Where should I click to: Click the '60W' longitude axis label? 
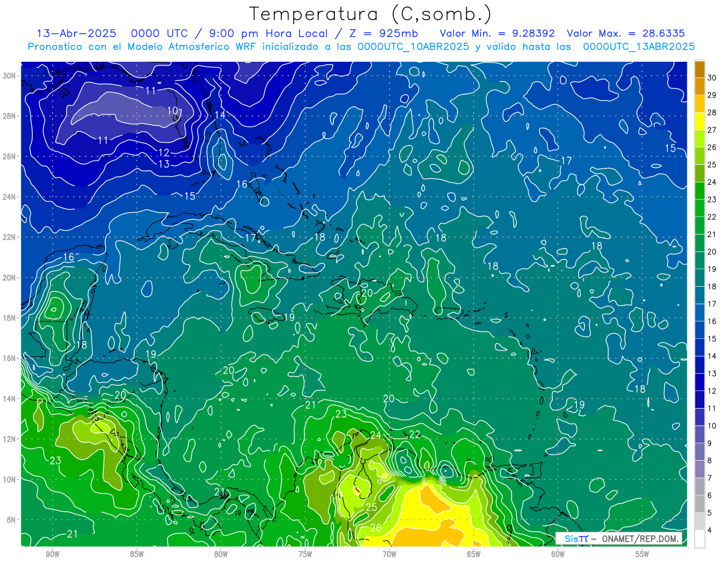(558, 554)
